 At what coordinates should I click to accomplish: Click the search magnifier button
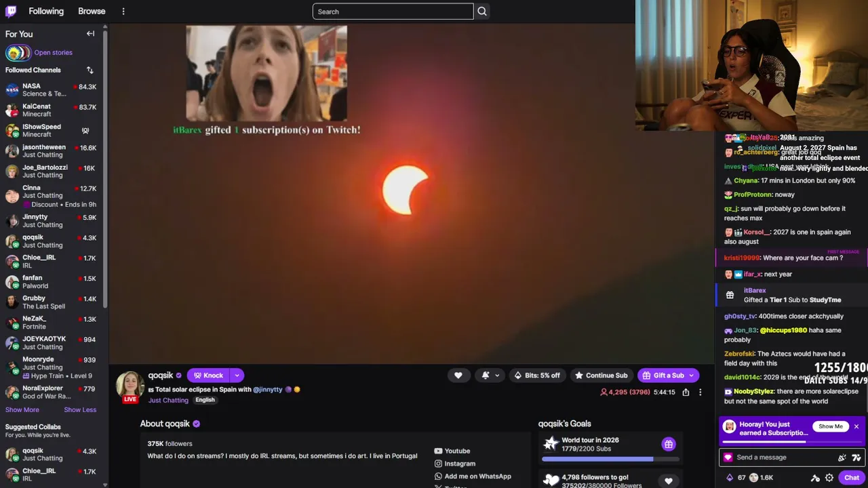point(482,12)
